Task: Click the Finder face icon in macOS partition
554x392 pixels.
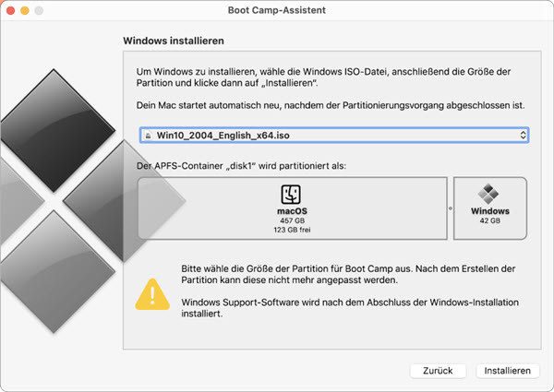Action: (291, 194)
